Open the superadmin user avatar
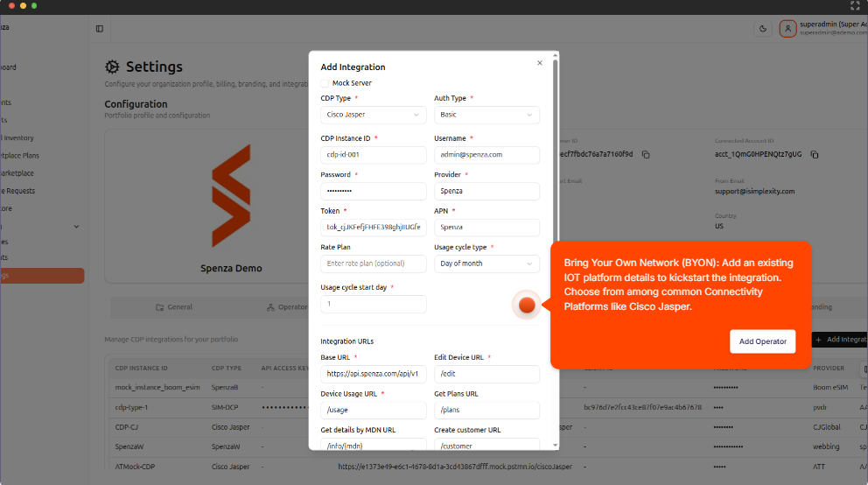The height and width of the screenshot is (485, 868). tap(787, 29)
